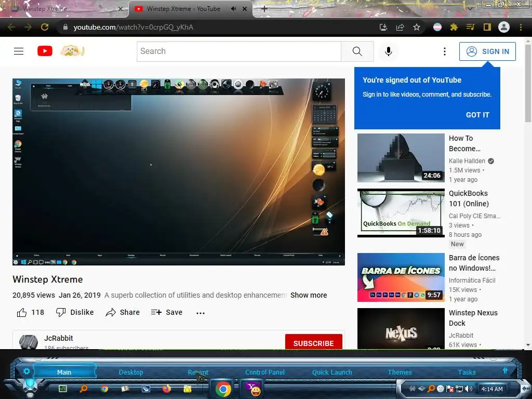Select the Main tab on Winstep shelf
The height and width of the screenshot is (399, 532).
point(64,372)
